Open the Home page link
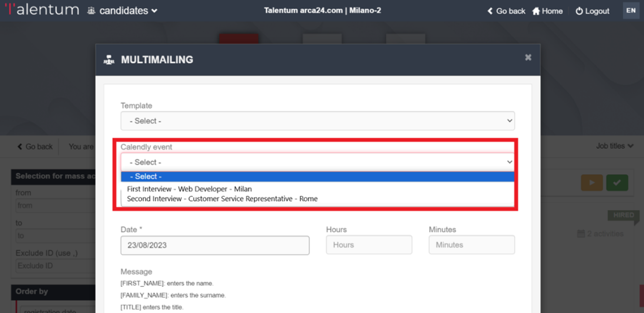The height and width of the screenshot is (313, 644). 547,11
